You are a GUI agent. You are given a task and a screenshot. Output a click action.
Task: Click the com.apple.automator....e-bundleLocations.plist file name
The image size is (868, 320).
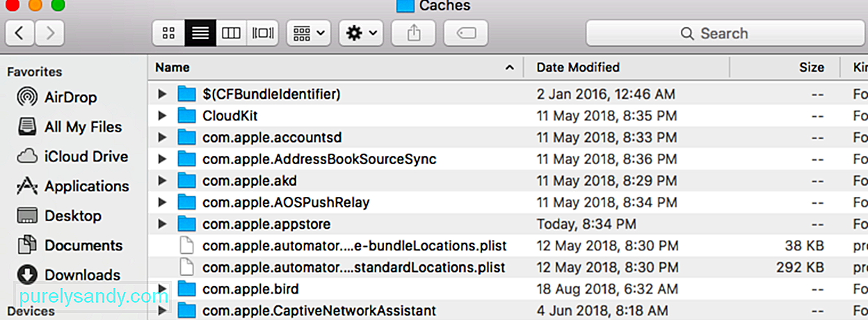tap(355, 246)
